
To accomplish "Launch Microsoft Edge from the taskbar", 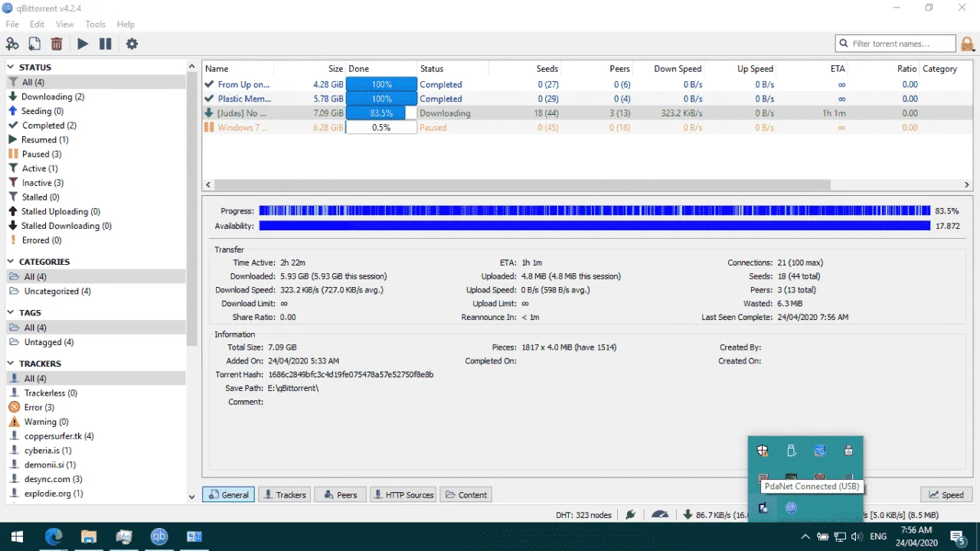I will point(54,536).
